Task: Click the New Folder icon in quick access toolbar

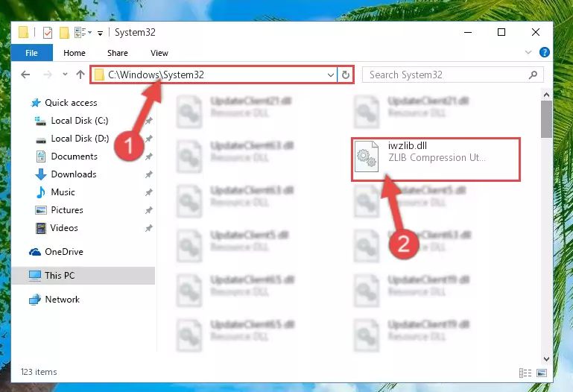Action: (x=64, y=33)
